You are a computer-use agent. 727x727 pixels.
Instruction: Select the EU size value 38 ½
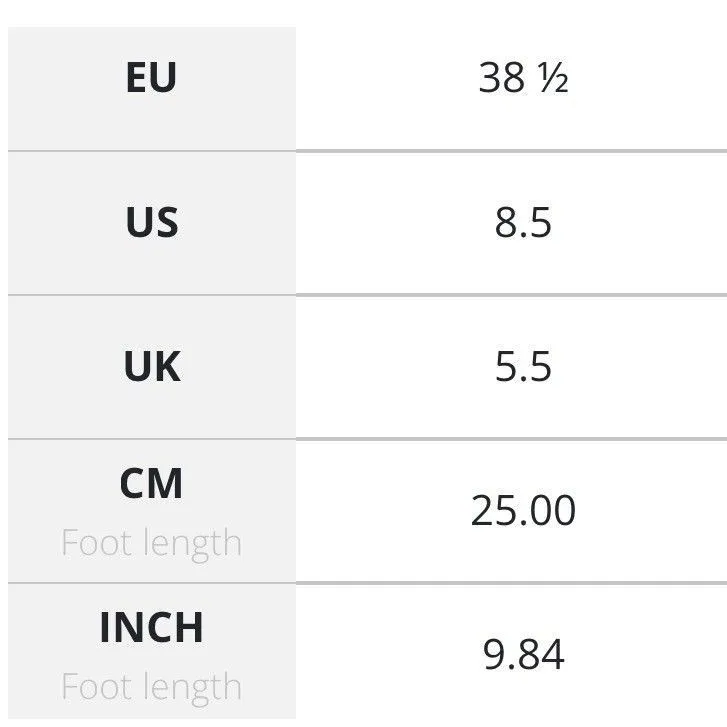point(523,78)
